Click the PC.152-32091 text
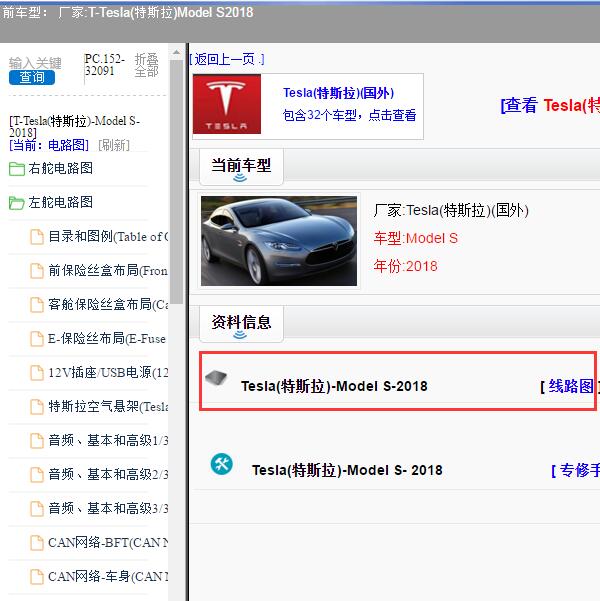 [x=105, y=65]
